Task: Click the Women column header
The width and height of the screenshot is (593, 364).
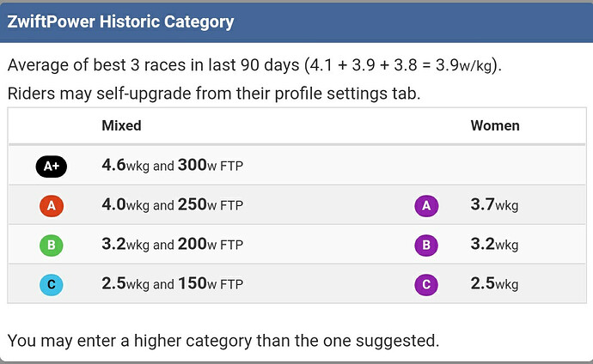Action: click(x=495, y=125)
